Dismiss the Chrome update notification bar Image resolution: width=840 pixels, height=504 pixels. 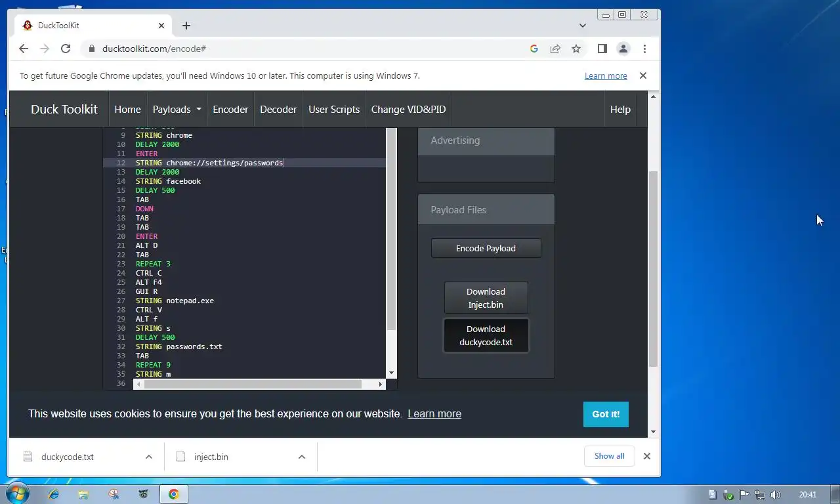643,75
